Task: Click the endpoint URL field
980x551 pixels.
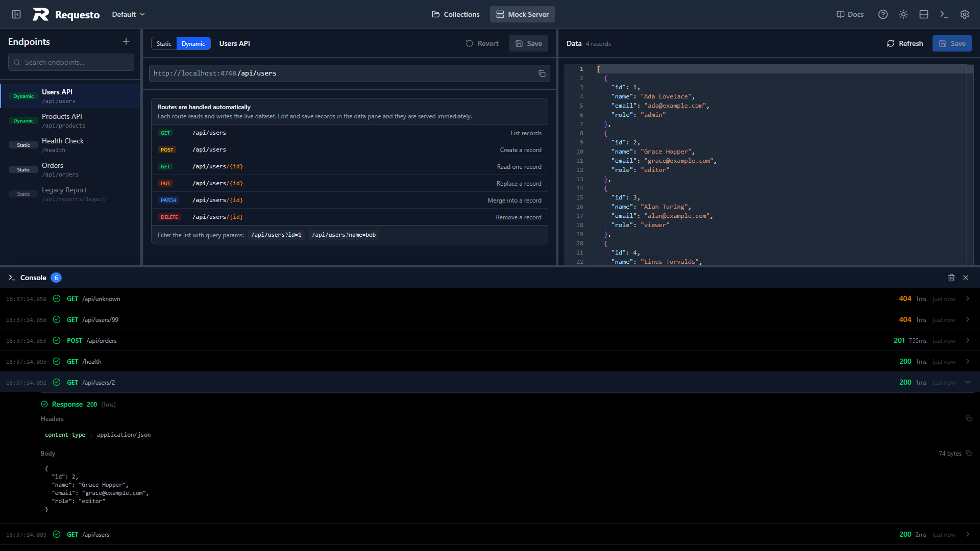Action: 350,73
